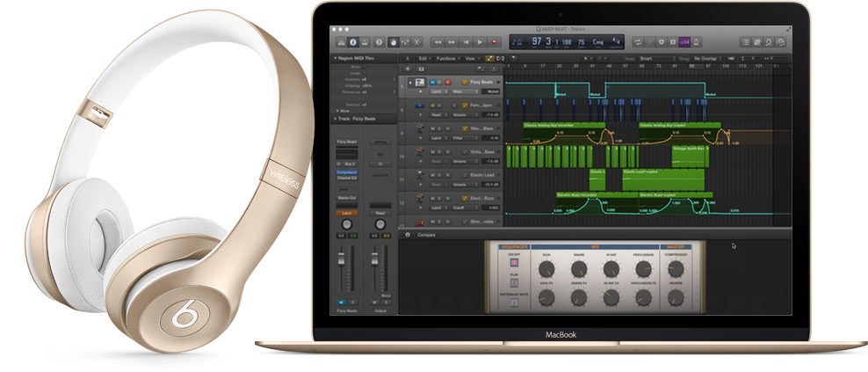Click the Channel EQ plug-in slot

(x=347, y=178)
